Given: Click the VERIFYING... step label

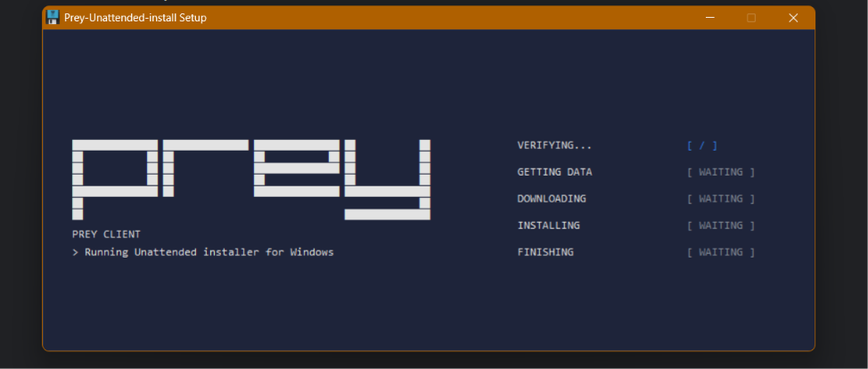Looking at the screenshot, I should click(554, 145).
